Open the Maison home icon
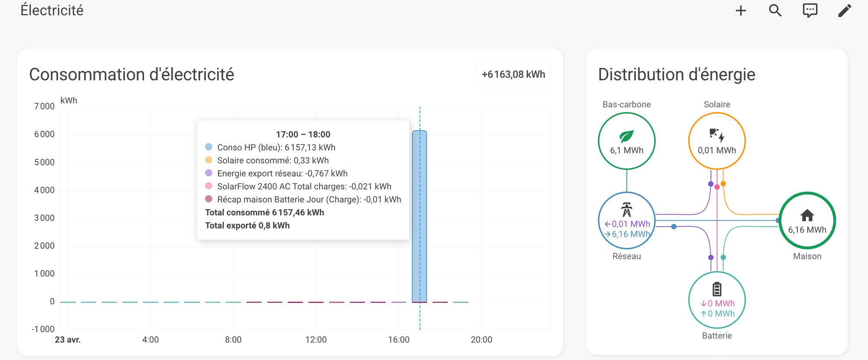This screenshot has width=868, height=360. [807, 215]
